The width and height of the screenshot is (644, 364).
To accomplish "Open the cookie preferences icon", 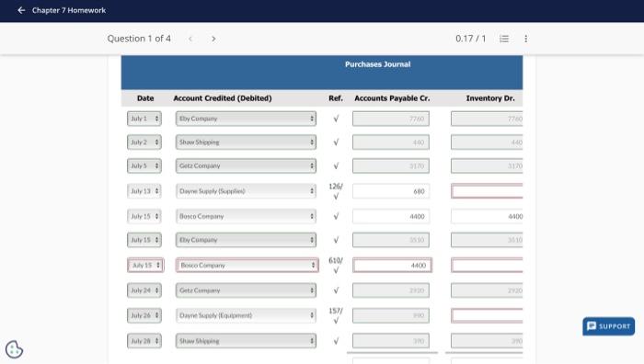I will (14, 349).
